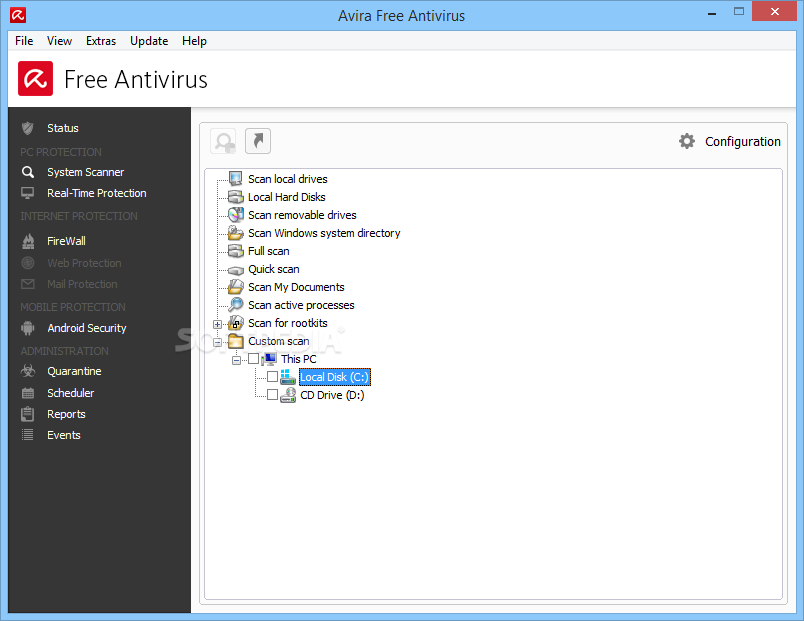Click the Full scan drive icon
The image size is (804, 621).
pos(235,251)
